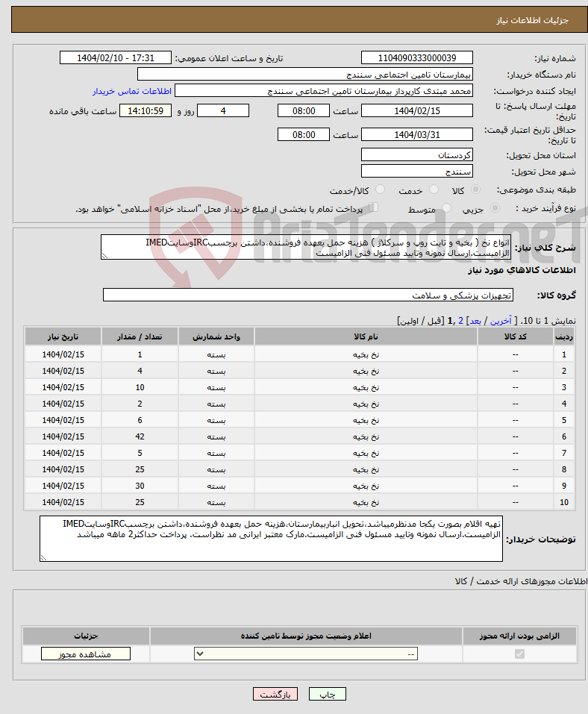Click the نام کالا column header
The height and width of the screenshot is (714, 588).
[366, 336]
